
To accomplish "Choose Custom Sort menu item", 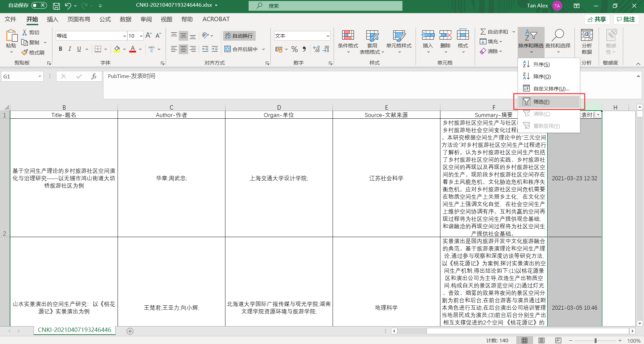I will click(x=549, y=88).
